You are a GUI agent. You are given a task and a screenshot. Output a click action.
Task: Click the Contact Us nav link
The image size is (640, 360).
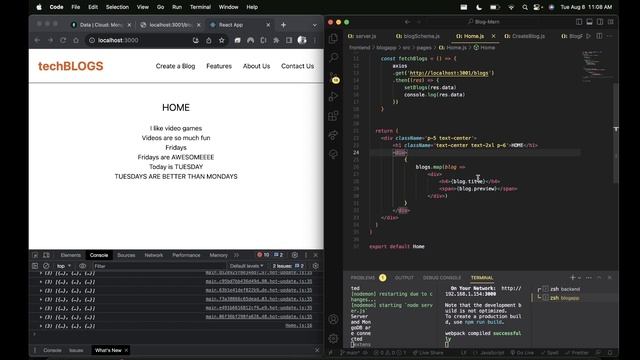coord(298,66)
